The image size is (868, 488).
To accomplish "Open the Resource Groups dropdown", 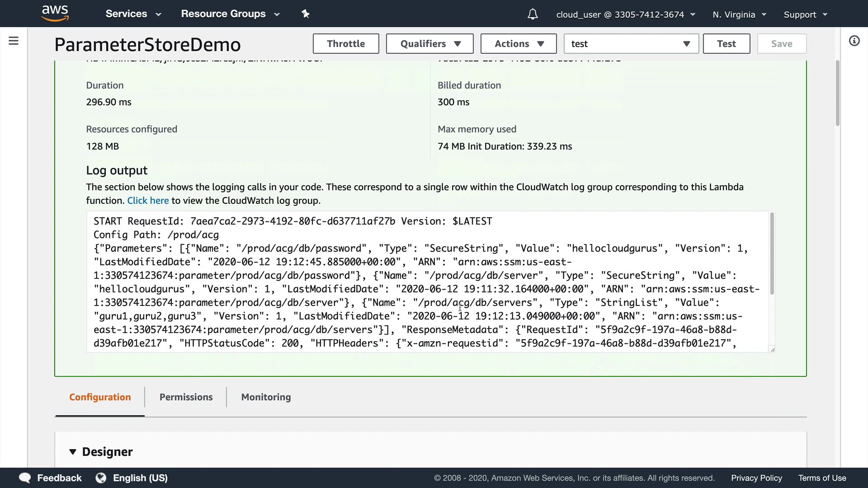I will click(x=230, y=14).
